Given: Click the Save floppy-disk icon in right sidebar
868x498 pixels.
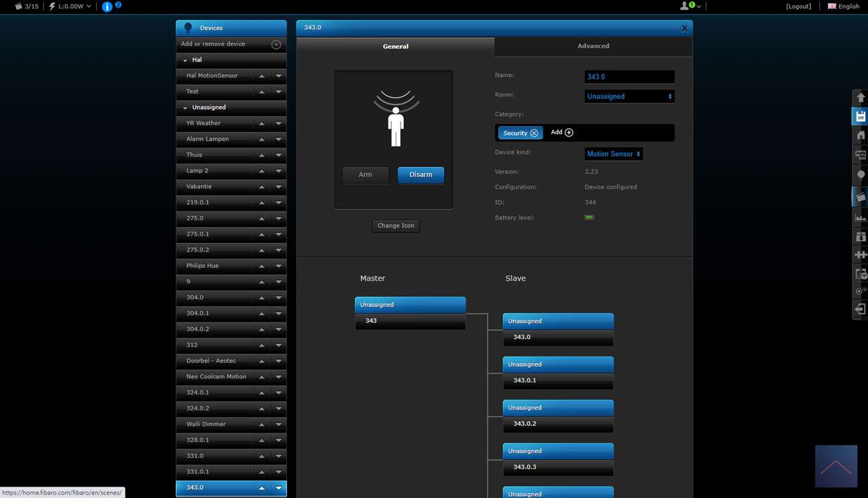Looking at the screenshot, I should coord(860,116).
